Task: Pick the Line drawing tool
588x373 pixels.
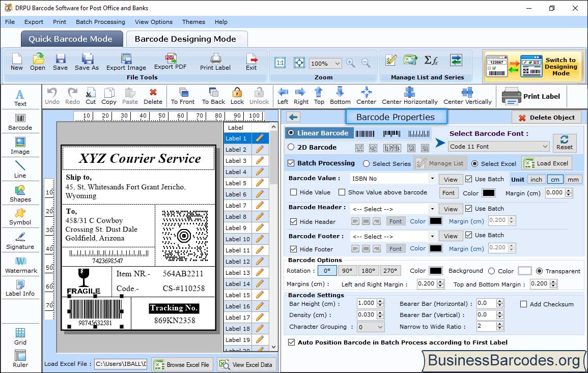Action: [20, 170]
